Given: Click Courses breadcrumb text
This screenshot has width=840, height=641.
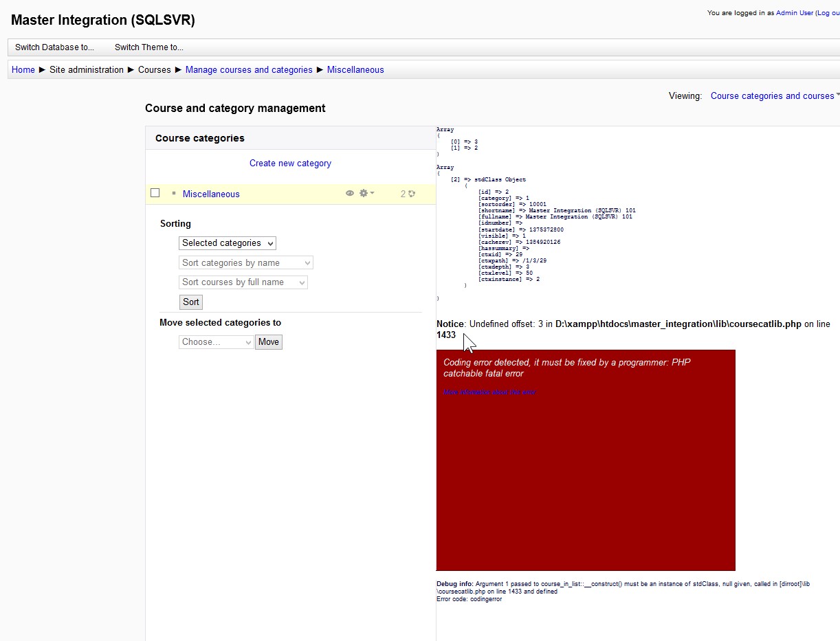Looking at the screenshot, I should (x=155, y=70).
